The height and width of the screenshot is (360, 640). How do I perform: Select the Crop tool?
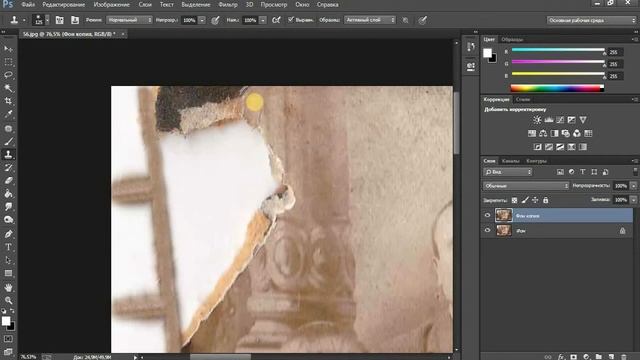click(8, 101)
